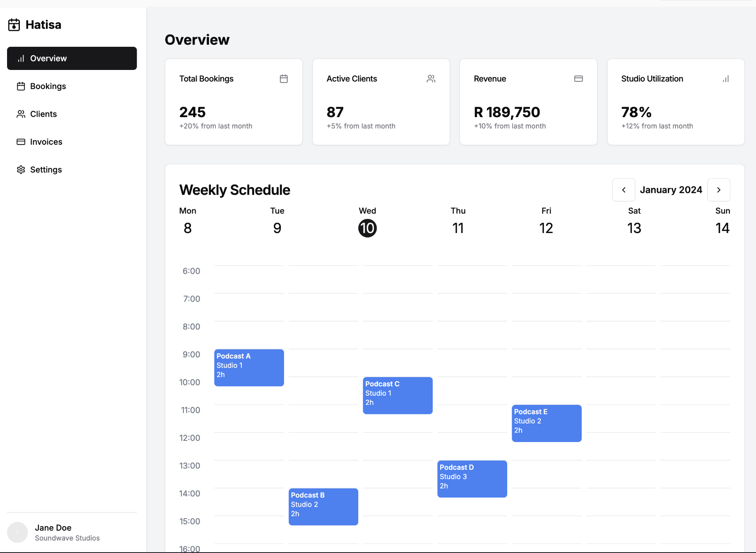This screenshot has width=756, height=553.
Task: Click calendar icon on Total Bookings card
Action: (x=284, y=79)
